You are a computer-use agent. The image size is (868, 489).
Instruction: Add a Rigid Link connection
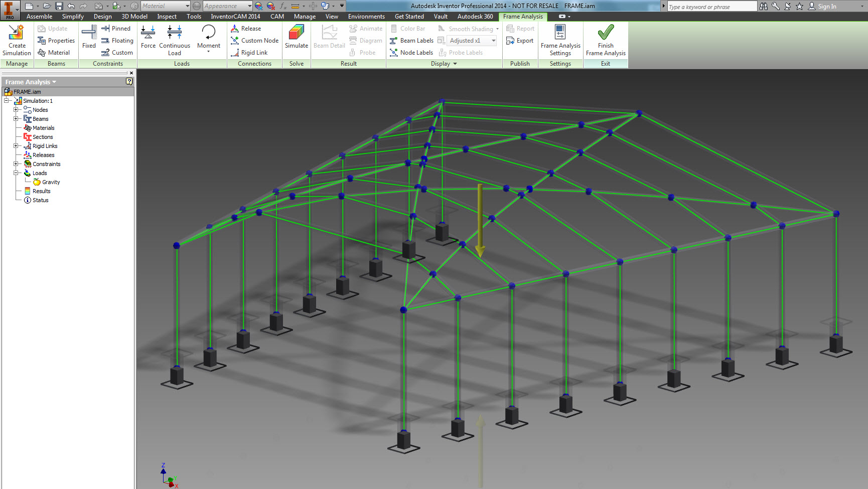(249, 53)
